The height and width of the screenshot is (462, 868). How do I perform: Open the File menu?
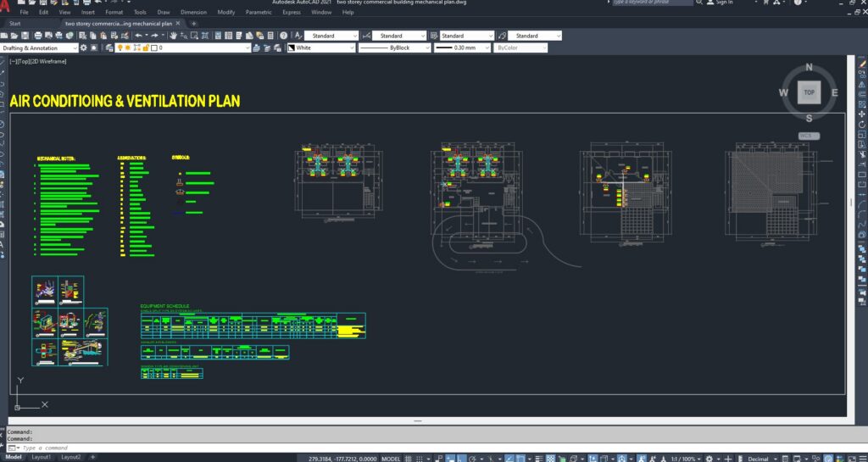tap(25, 12)
